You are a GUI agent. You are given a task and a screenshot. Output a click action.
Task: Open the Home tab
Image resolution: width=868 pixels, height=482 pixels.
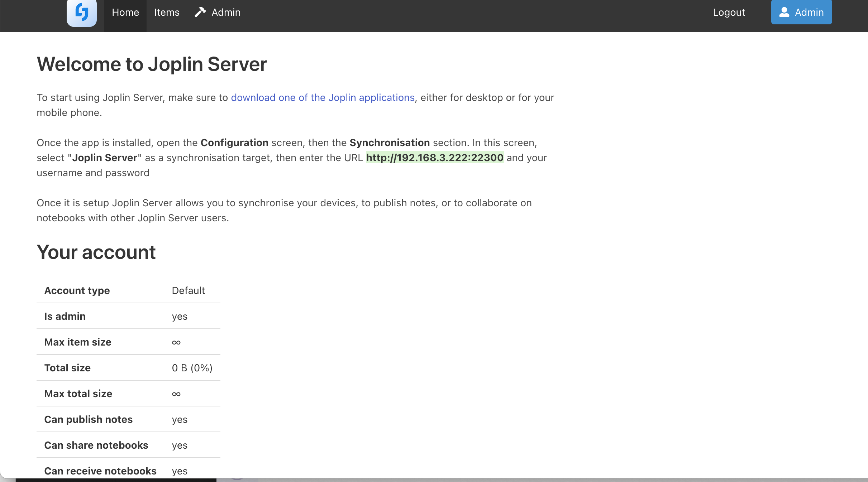(x=125, y=13)
